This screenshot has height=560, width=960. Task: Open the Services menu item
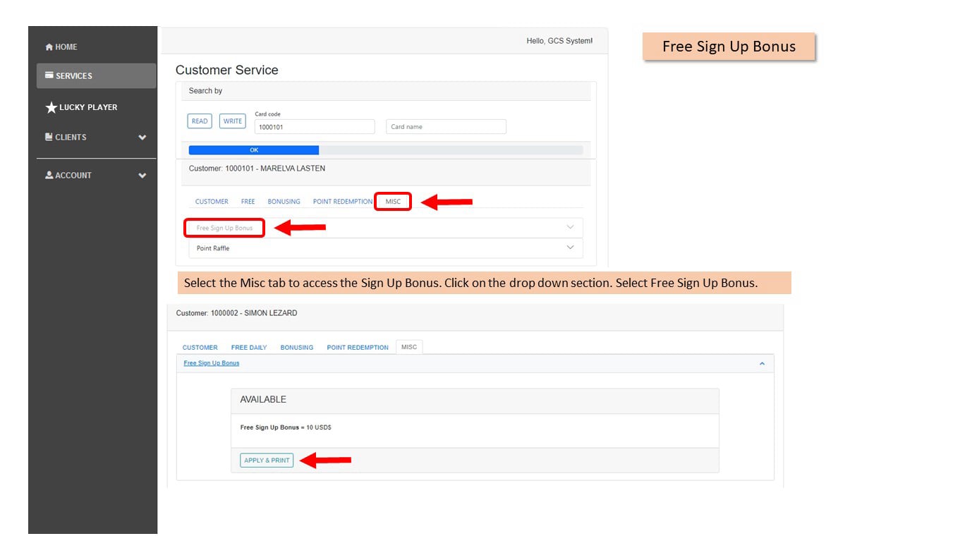coord(96,75)
